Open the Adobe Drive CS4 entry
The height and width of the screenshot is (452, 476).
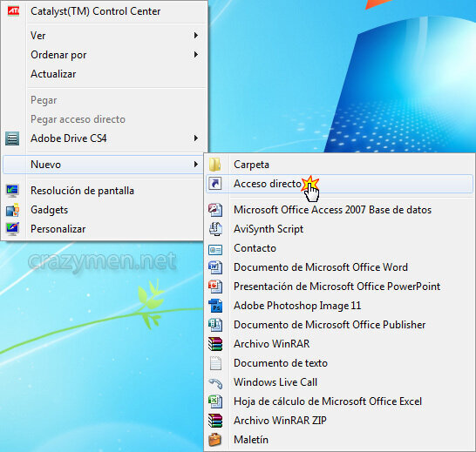[x=105, y=138]
